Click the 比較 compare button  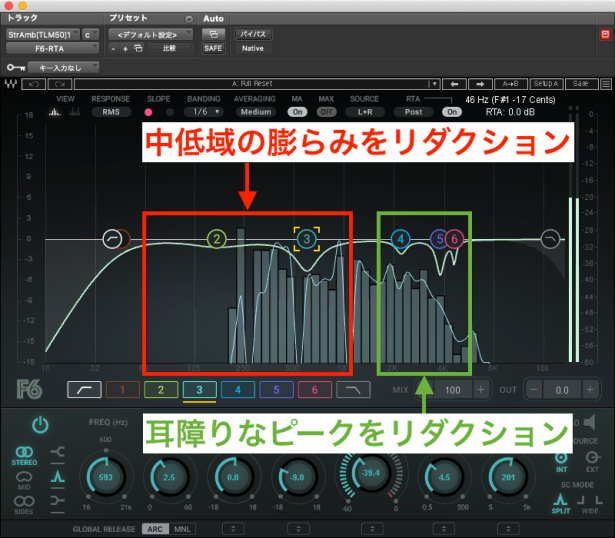pos(169,49)
